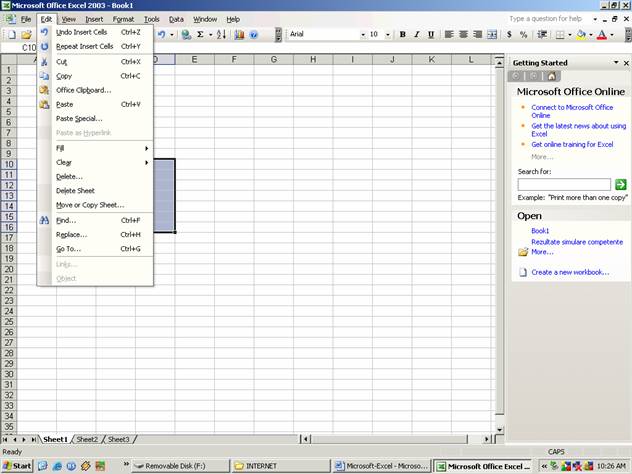Expand the Clear submenu

(x=95, y=162)
